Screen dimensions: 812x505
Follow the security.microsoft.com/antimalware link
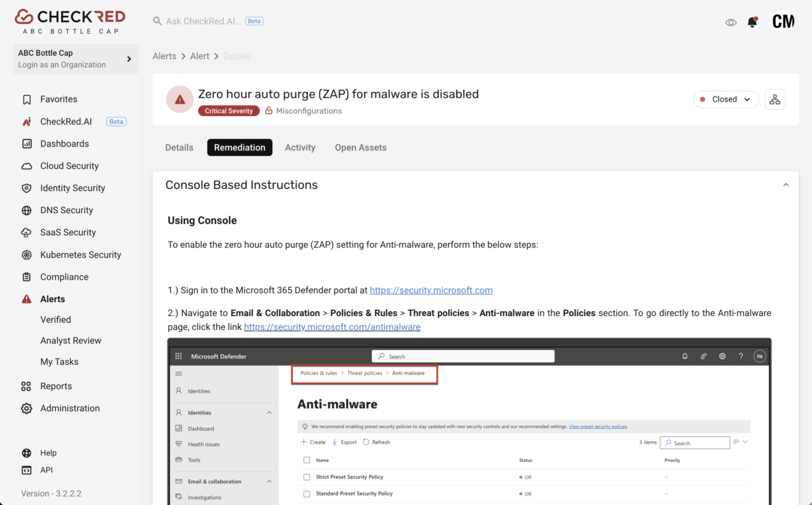332,327
